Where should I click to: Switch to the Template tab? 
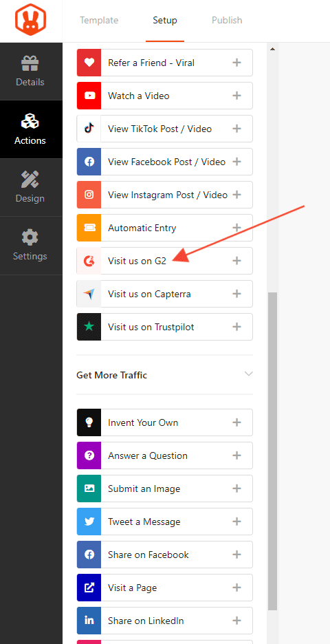pyautogui.click(x=99, y=20)
